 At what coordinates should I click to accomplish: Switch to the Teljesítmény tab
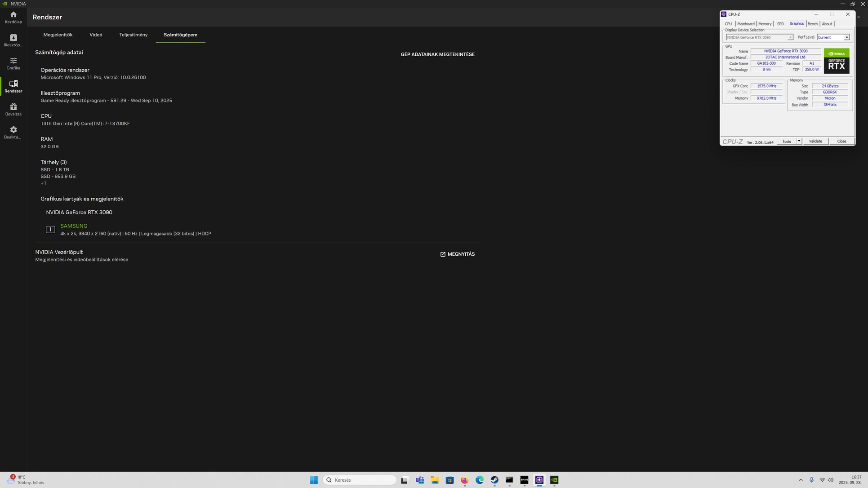pos(133,35)
